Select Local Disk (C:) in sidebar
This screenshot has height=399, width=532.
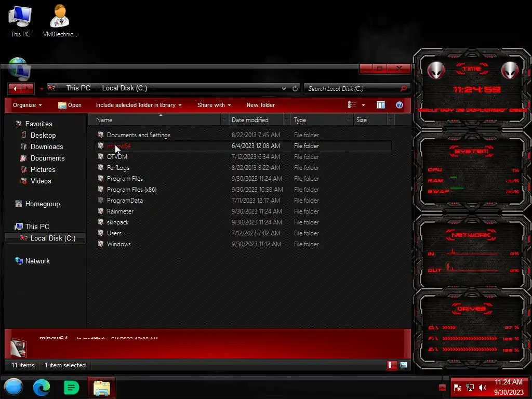coord(46,238)
